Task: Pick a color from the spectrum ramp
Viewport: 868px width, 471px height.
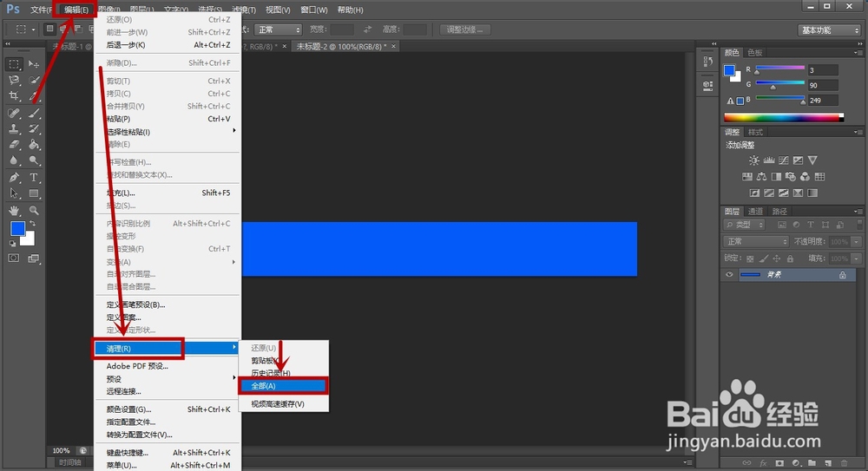Action: [x=784, y=117]
